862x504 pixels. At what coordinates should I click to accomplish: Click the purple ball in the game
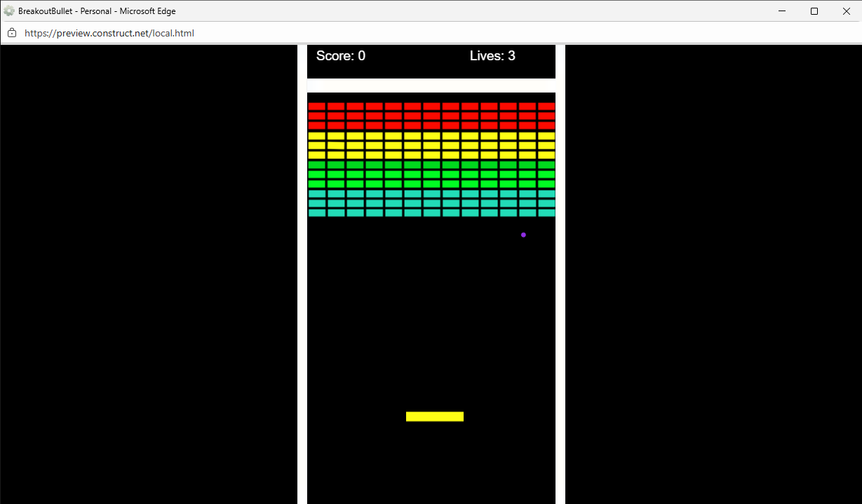pyautogui.click(x=523, y=235)
